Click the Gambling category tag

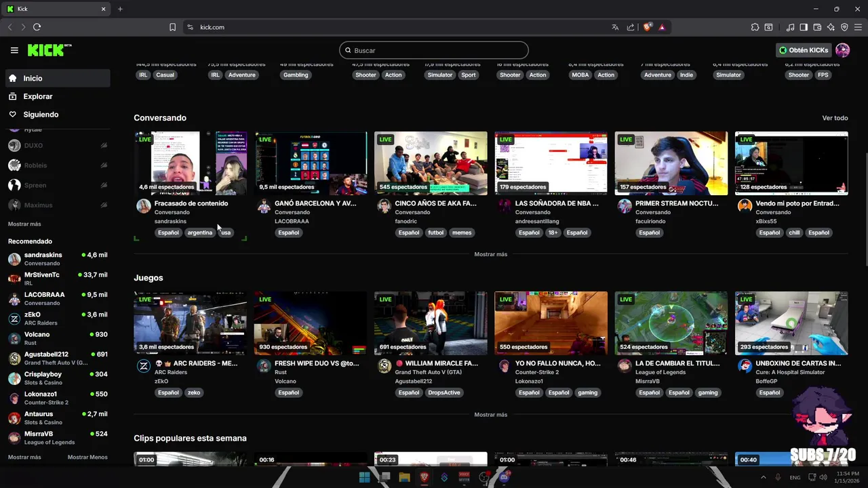[x=296, y=75]
